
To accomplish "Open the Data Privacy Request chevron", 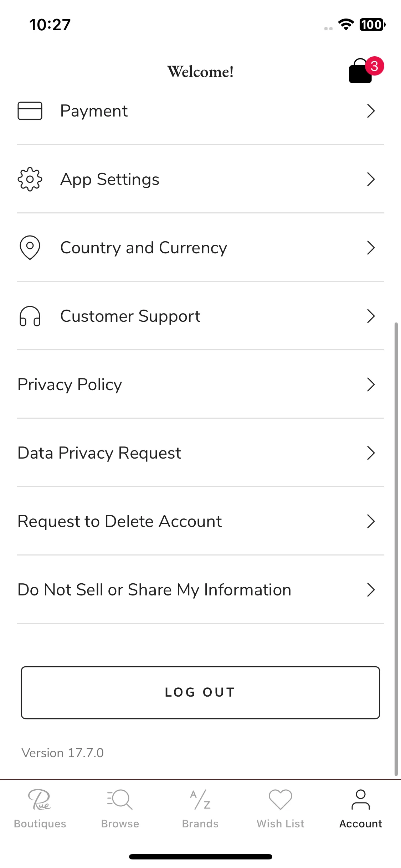I will [371, 453].
